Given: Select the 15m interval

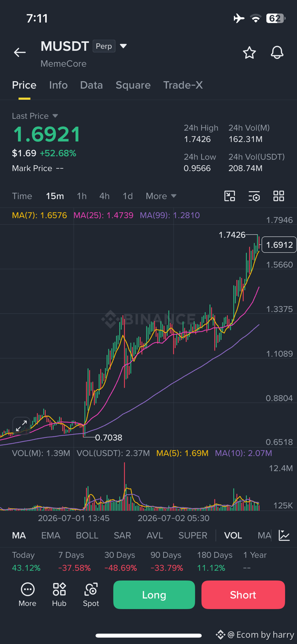Looking at the screenshot, I should [55, 196].
